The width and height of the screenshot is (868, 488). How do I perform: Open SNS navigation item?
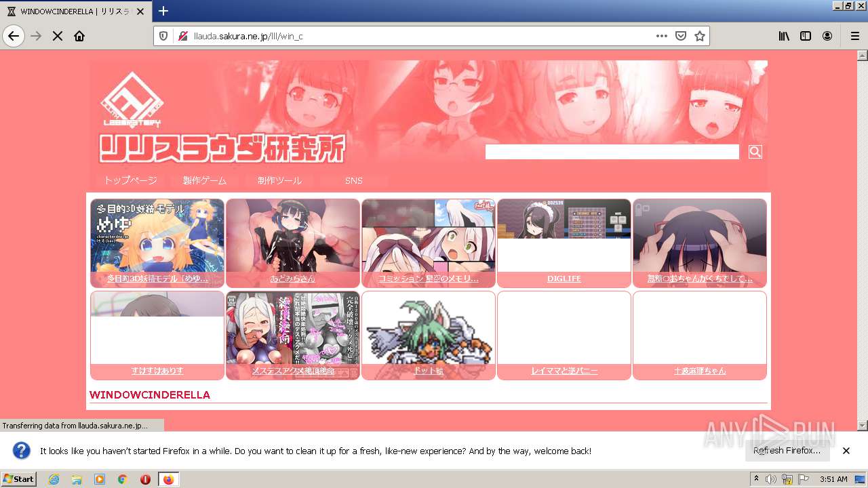[354, 180]
